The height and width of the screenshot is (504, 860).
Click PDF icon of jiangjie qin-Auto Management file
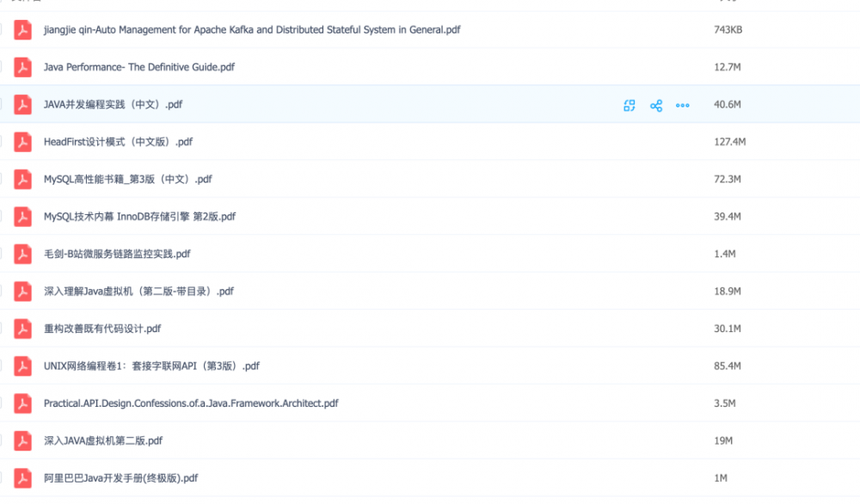(x=22, y=29)
